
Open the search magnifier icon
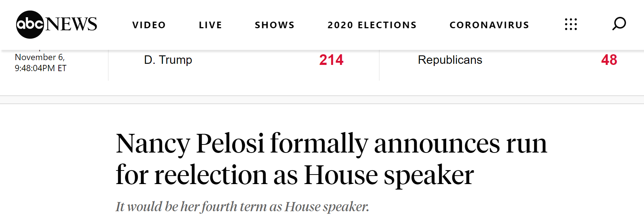point(619,24)
